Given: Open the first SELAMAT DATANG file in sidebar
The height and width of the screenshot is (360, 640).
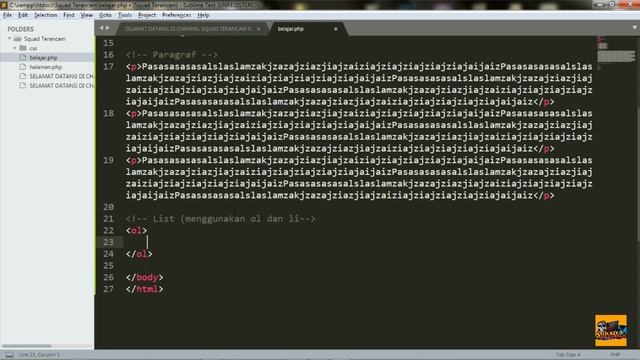Looking at the screenshot, I should [x=61, y=76].
